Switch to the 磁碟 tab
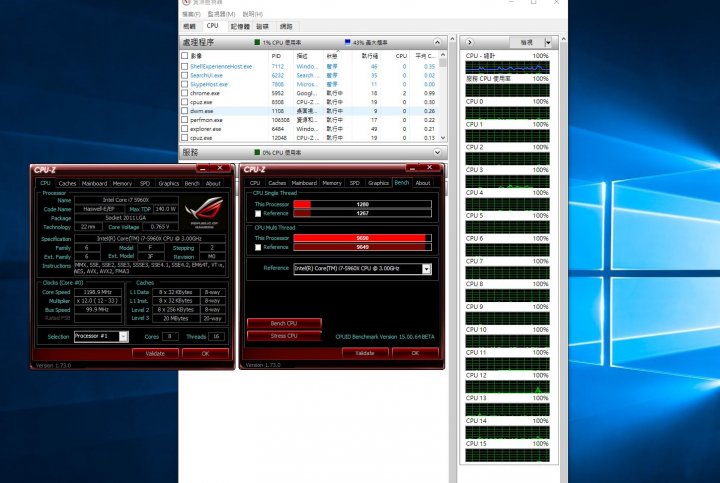The image size is (720, 483). (263, 27)
